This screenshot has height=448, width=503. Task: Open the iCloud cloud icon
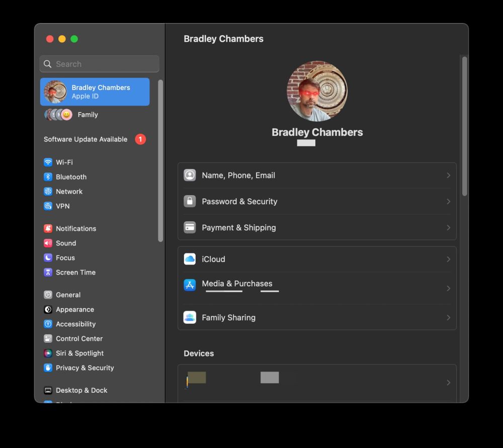(x=190, y=259)
